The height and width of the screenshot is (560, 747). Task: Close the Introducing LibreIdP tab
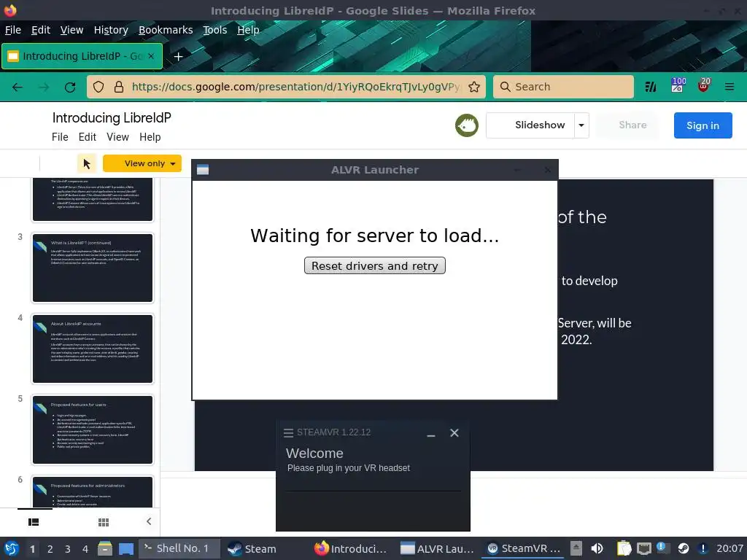151,56
